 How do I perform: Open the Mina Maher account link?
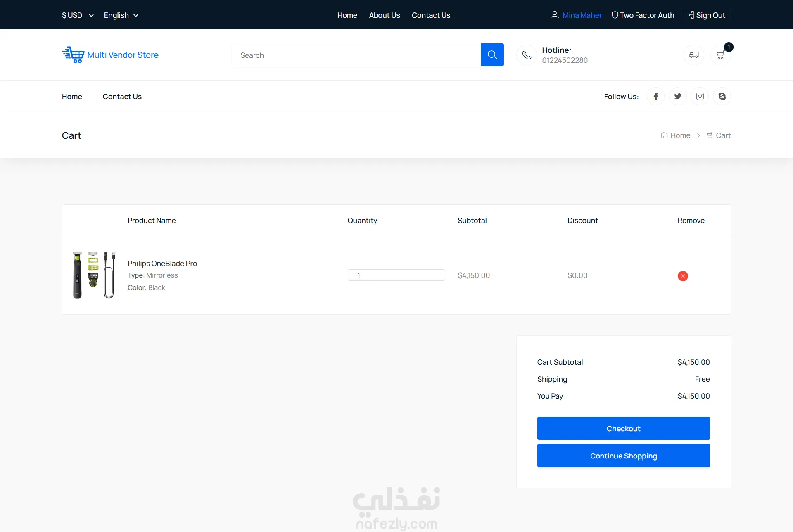(x=582, y=15)
